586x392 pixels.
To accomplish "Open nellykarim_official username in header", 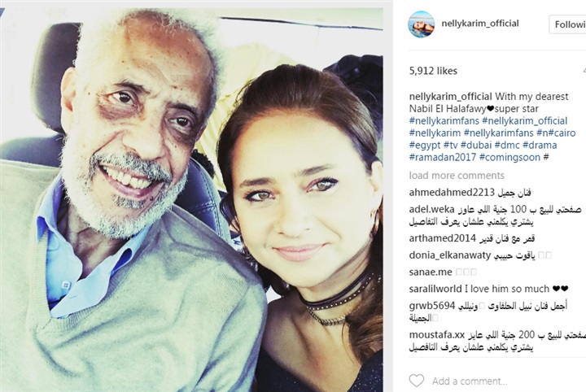I will 480,24.
